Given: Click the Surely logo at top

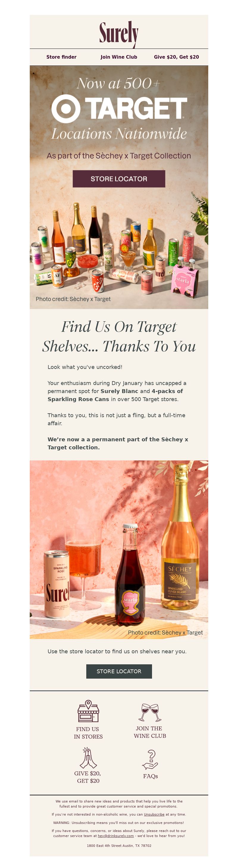Looking at the screenshot, I should point(119,34).
